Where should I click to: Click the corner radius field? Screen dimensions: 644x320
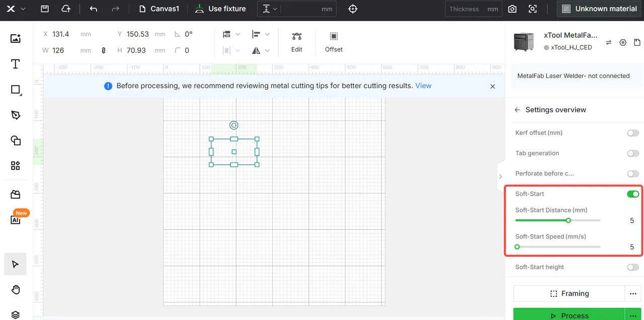pos(187,50)
